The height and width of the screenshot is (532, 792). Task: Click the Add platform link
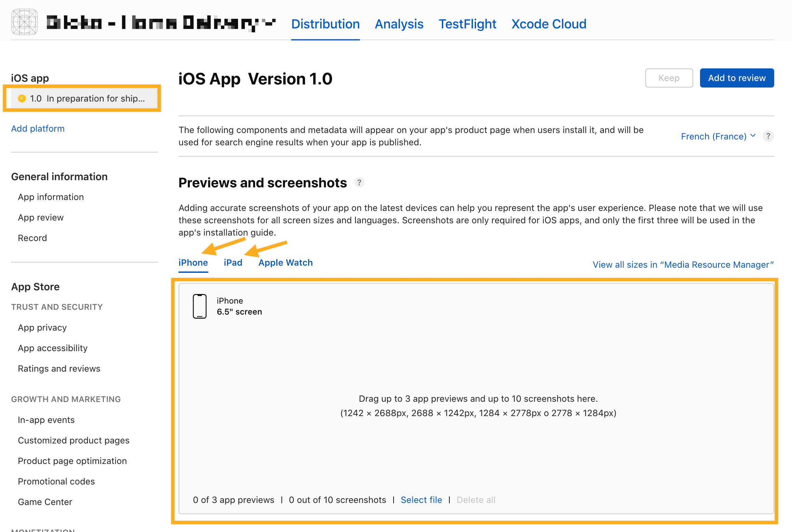(x=38, y=129)
